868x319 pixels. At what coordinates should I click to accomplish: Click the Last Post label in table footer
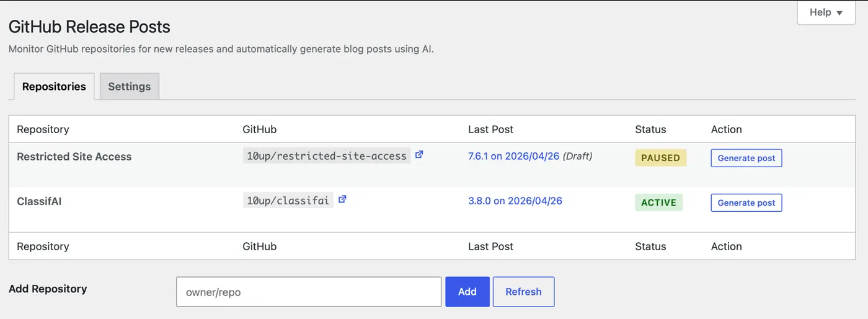pos(491,247)
